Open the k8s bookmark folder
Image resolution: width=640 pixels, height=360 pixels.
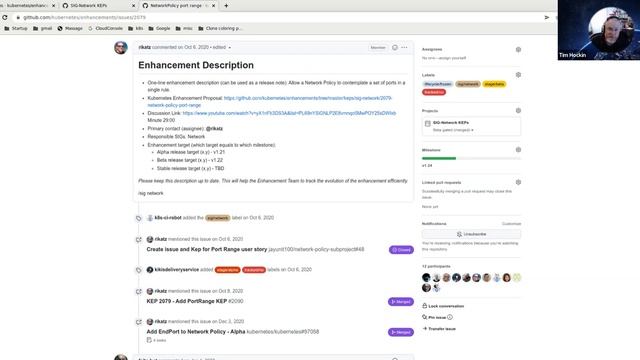click(x=136, y=29)
